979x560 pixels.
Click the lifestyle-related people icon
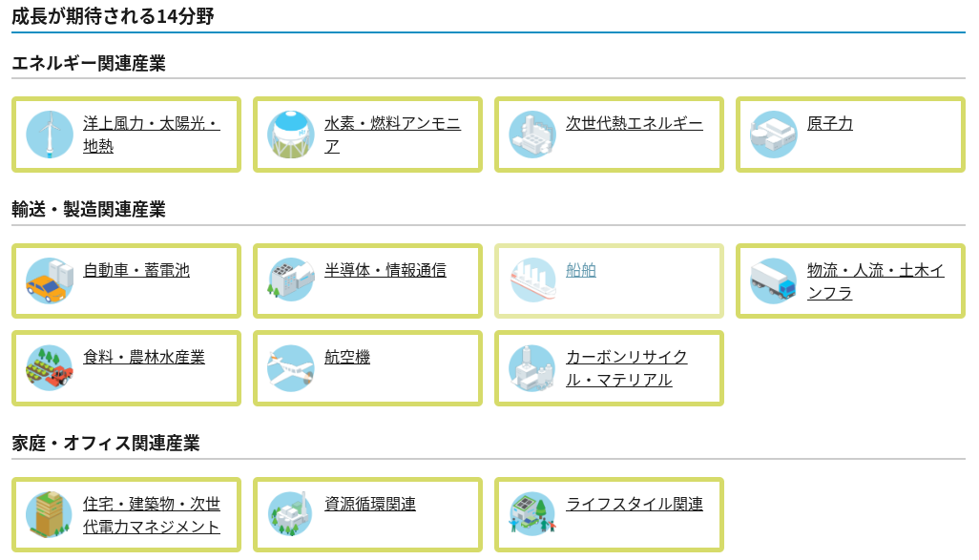pos(531,514)
